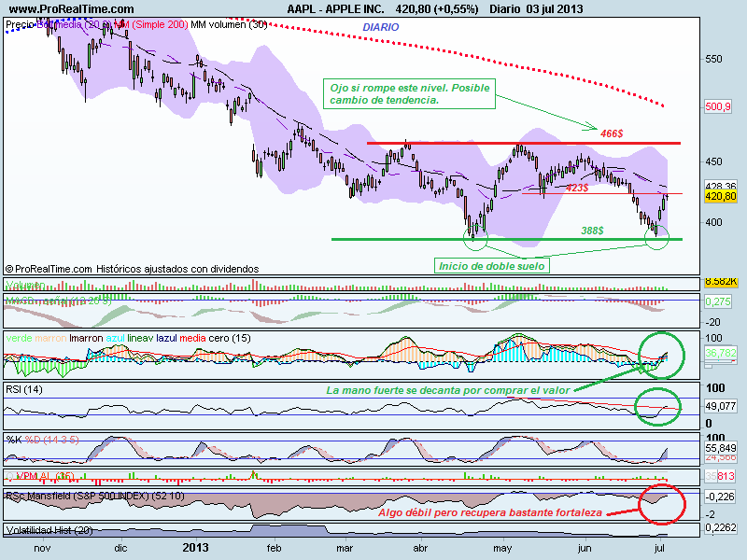Click the -0,226 Mansfield value
747x560 pixels.
click(720, 497)
